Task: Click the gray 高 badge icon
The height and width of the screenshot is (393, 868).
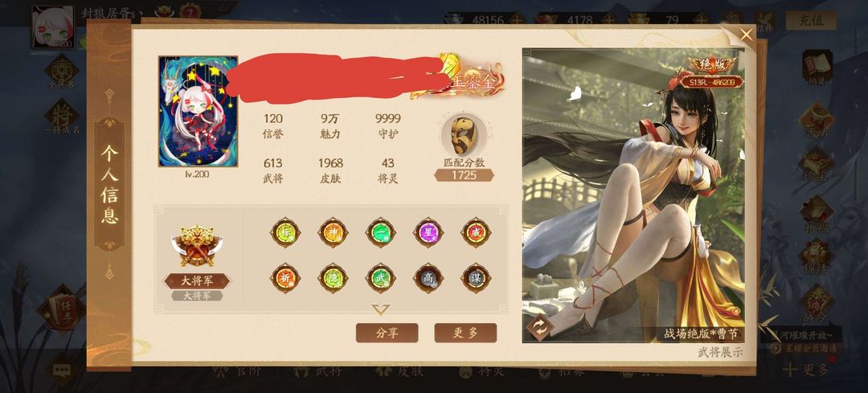Action: (x=428, y=278)
